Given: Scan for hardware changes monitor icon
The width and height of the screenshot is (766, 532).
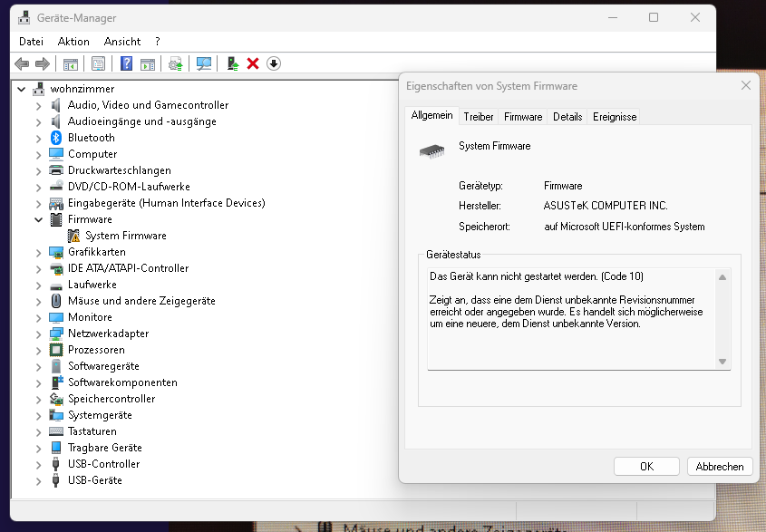Looking at the screenshot, I should point(204,63).
